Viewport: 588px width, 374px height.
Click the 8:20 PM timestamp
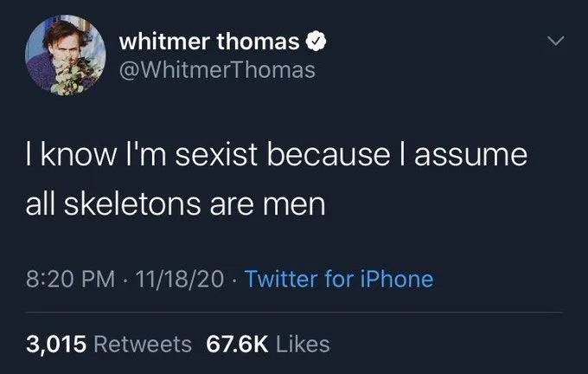(63, 279)
